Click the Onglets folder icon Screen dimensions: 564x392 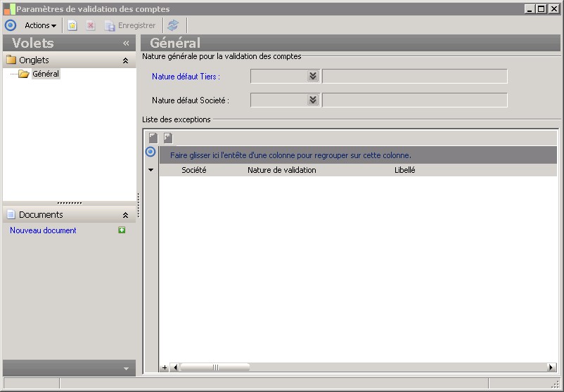click(x=11, y=60)
